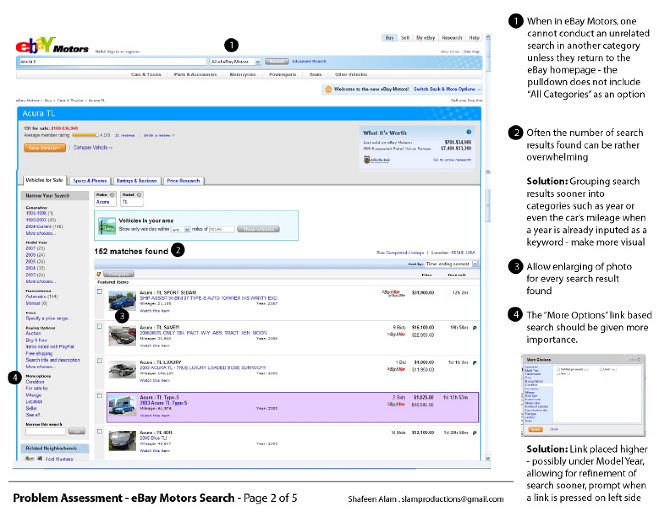Click the main search input with acura tl
The width and height of the screenshot is (670, 517).
click(x=113, y=62)
